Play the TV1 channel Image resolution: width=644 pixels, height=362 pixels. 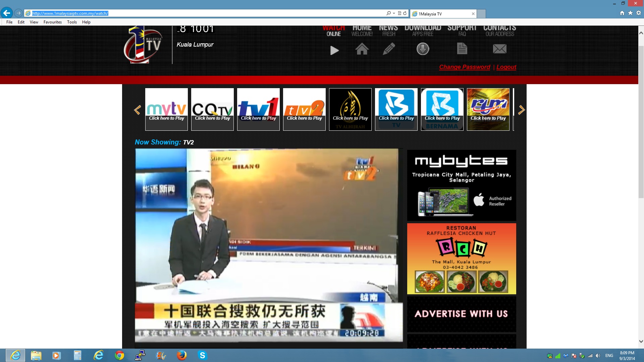click(258, 109)
